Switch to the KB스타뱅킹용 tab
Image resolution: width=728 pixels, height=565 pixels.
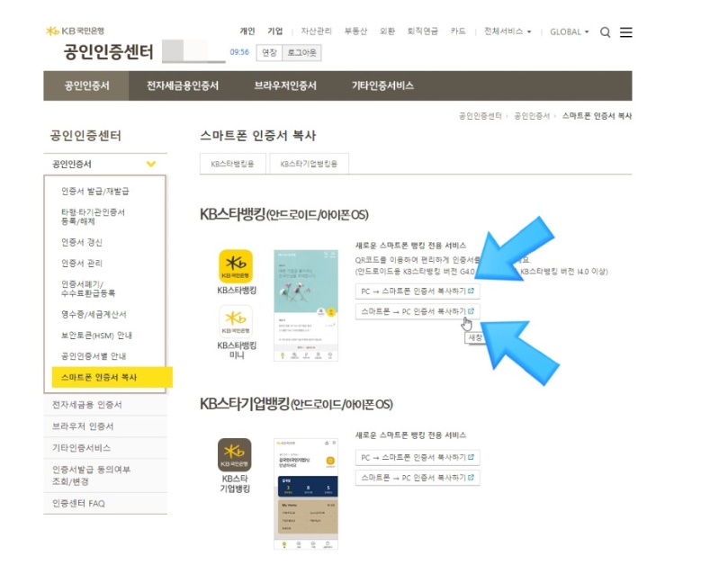click(x=232, y=164)
